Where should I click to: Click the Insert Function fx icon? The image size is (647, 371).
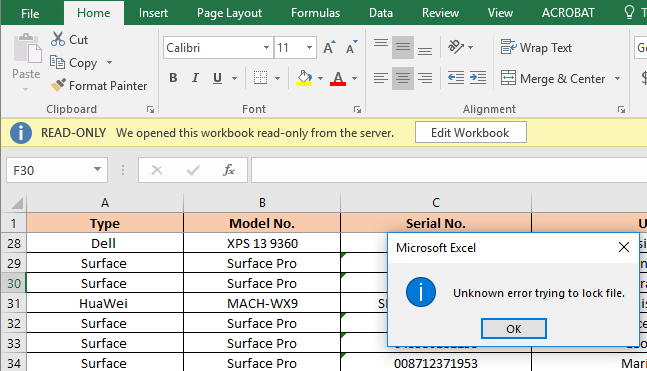click(229, 170)
